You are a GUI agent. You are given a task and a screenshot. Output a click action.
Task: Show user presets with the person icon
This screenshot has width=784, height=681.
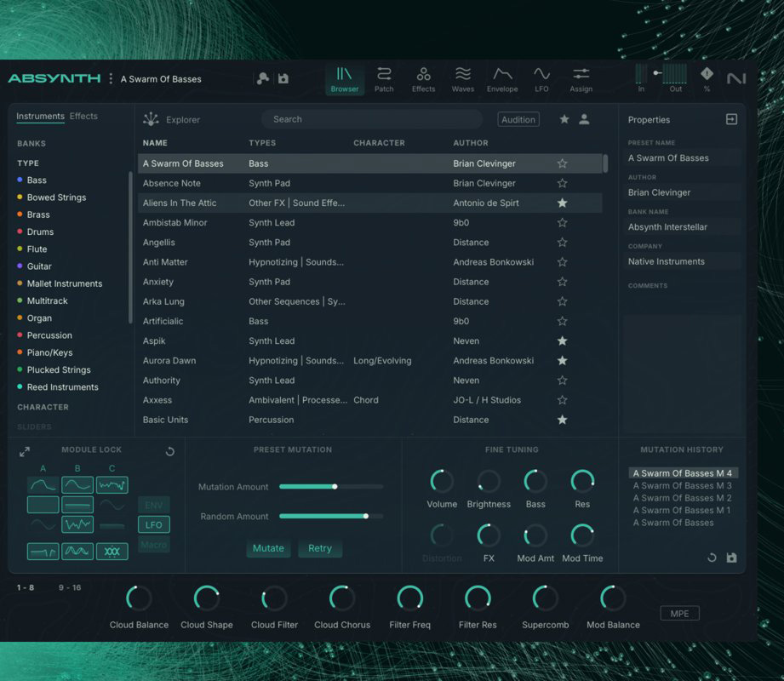click(584, 119)
